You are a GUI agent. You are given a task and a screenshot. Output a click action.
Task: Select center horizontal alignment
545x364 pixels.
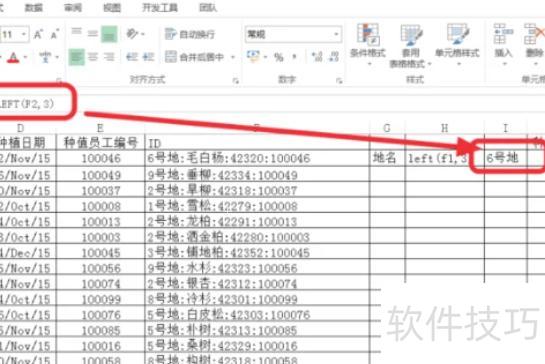pos(93,57)
